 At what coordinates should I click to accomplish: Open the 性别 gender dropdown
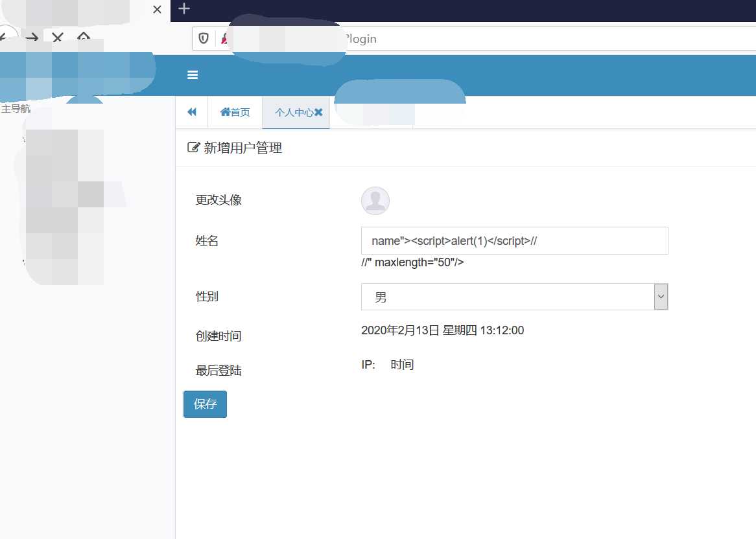tap(514, 297)
